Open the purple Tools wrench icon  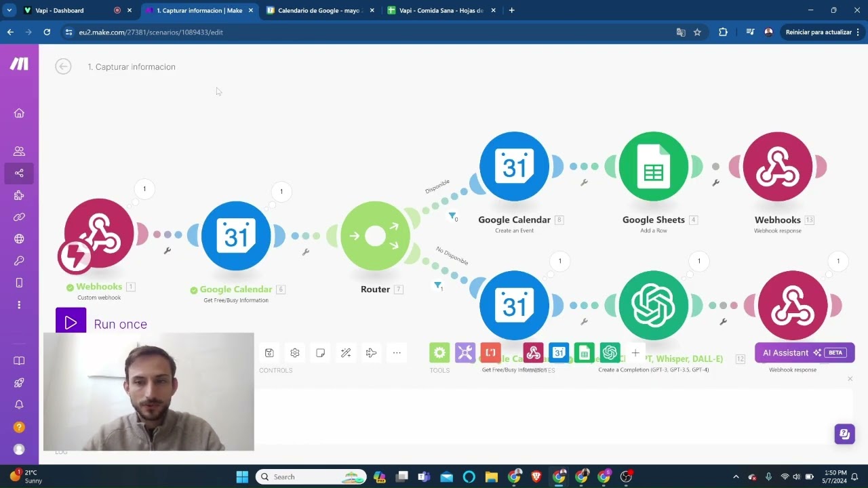tap(465, 352)
